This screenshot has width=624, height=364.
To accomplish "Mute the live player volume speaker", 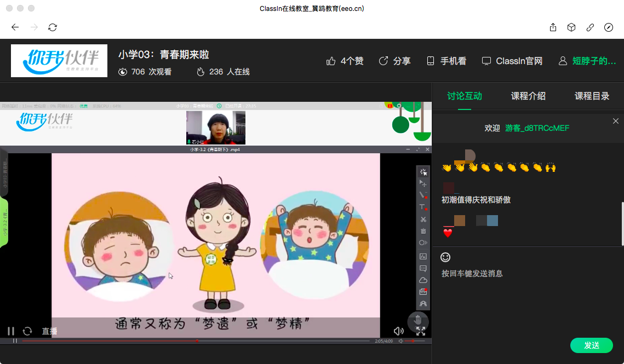I will (x=399, y=331).
